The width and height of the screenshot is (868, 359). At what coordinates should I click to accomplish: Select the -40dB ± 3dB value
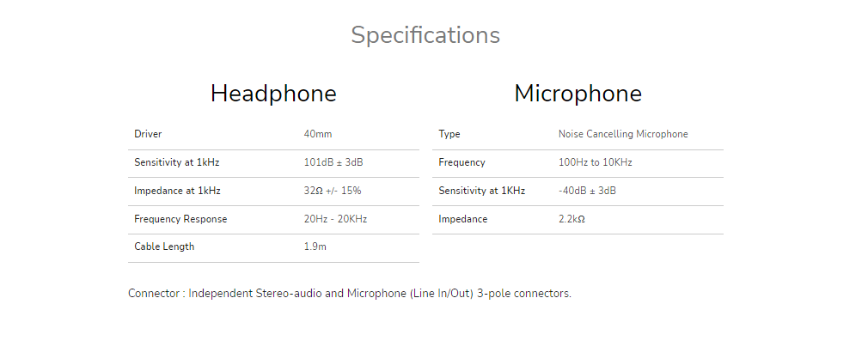point(587,191)
